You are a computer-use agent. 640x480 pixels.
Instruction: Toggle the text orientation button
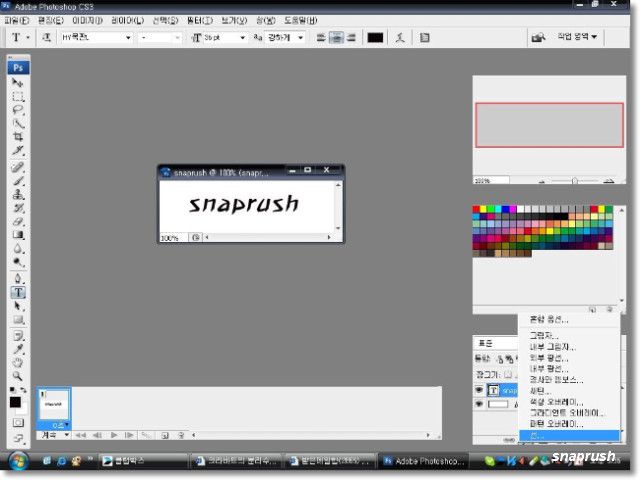[47, 38]
